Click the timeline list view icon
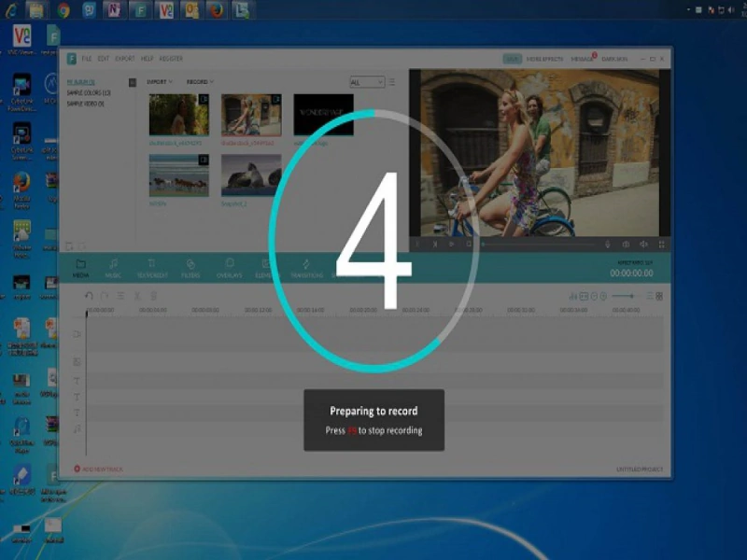Image resolution: width=747 pixels, height=560 pixels. click(x=649, y=296)
